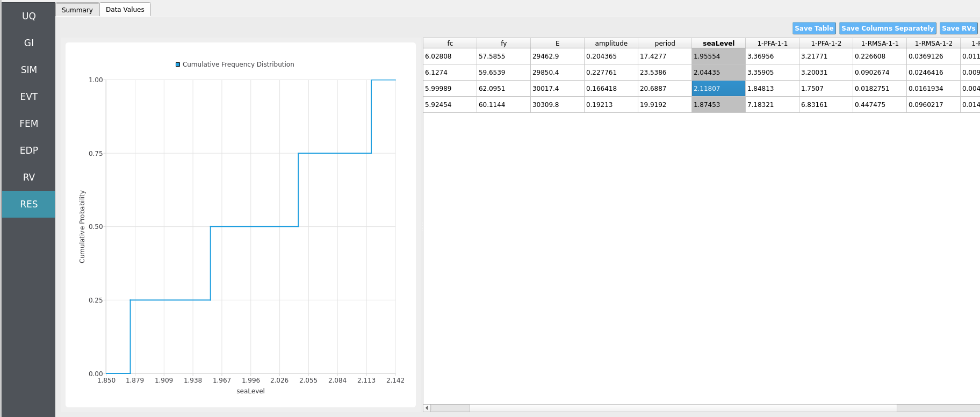
Task: Select the E column header
Action: click(x=557, y=43)
